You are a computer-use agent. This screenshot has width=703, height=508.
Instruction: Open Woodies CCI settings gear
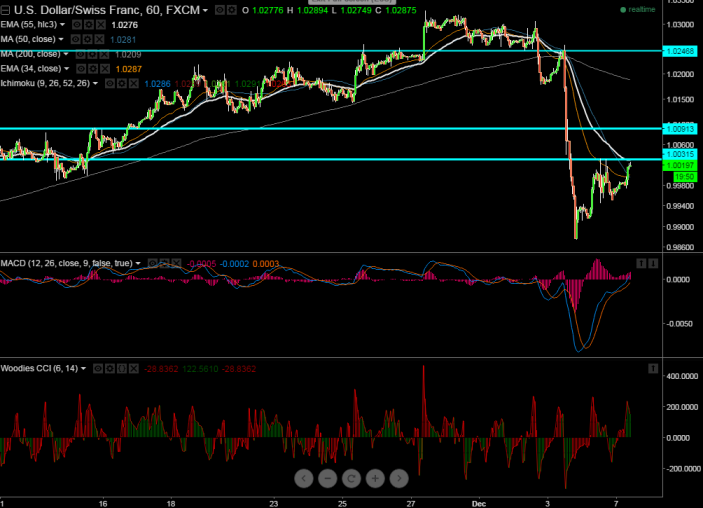110,369
